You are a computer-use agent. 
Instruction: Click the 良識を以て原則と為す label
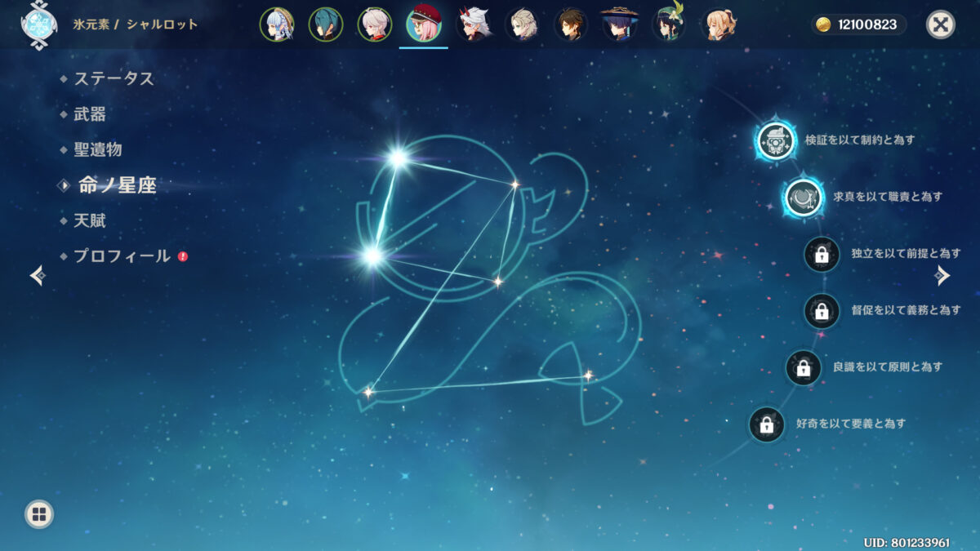point(888,367)
